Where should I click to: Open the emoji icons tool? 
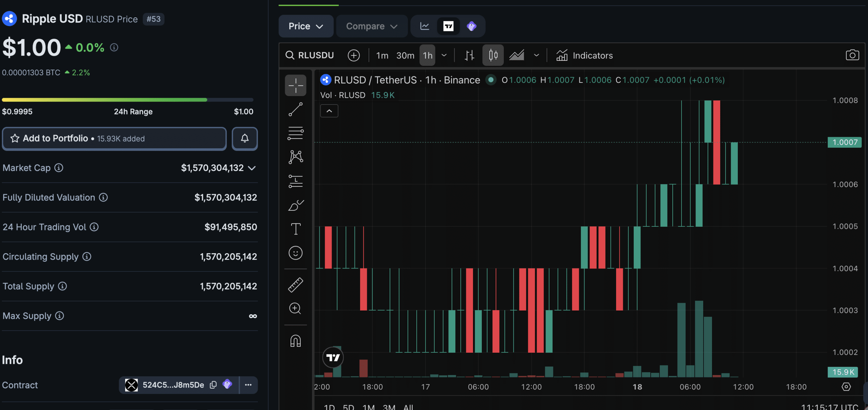(x=295, y=253)
